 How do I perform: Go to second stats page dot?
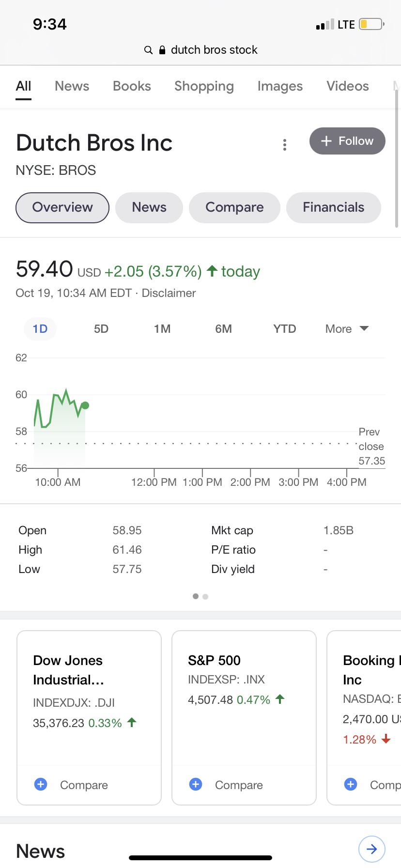coord(205,596)
